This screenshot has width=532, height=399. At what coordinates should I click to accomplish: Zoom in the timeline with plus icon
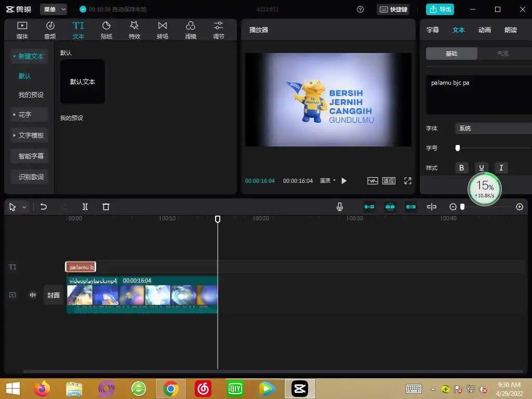coord(520,207)
